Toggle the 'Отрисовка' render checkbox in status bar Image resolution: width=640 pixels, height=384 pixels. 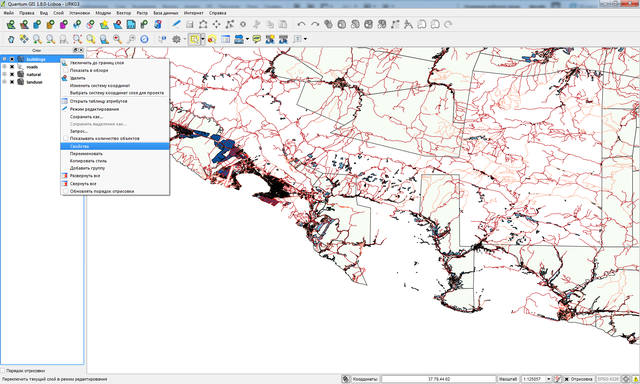pos(566,379)
